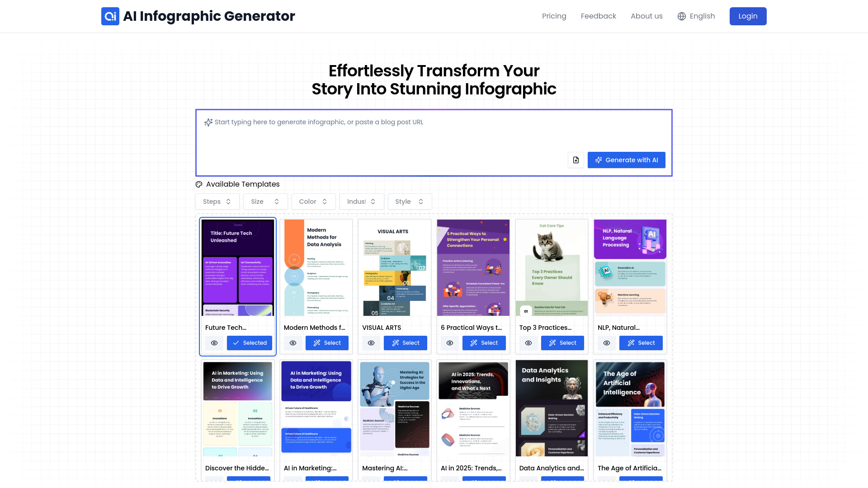Select the Modern Methods for Data Analysis template

[327, 343]
